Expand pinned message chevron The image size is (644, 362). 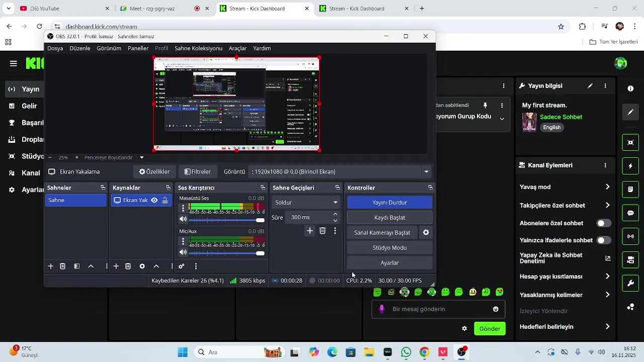click(502, 119)
